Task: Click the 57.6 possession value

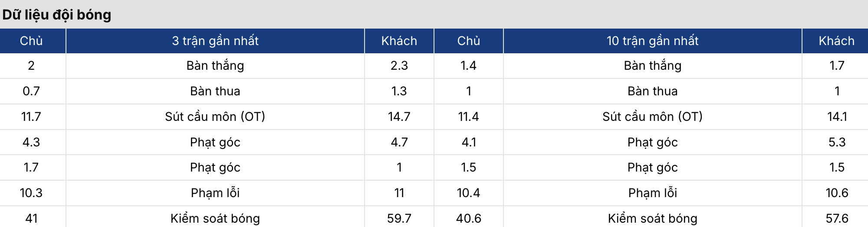Action: click(836, 218)
